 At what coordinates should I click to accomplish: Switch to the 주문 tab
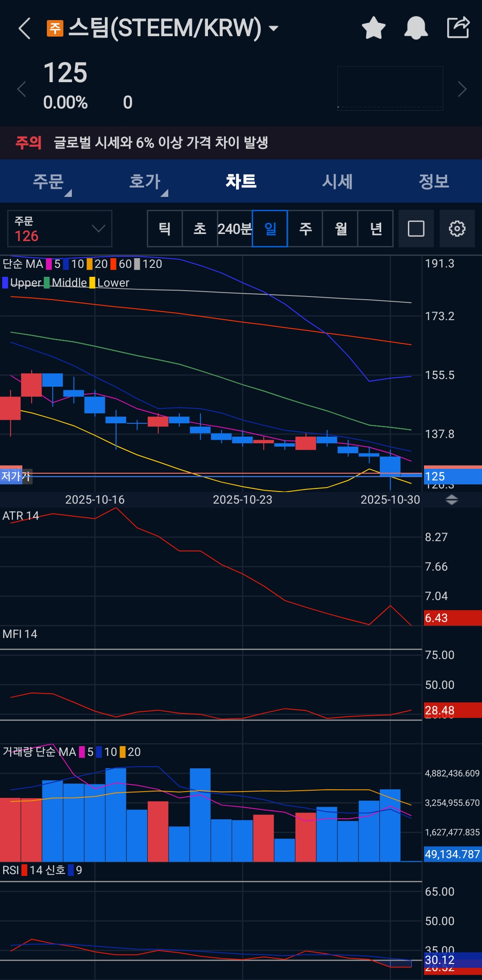48,181
